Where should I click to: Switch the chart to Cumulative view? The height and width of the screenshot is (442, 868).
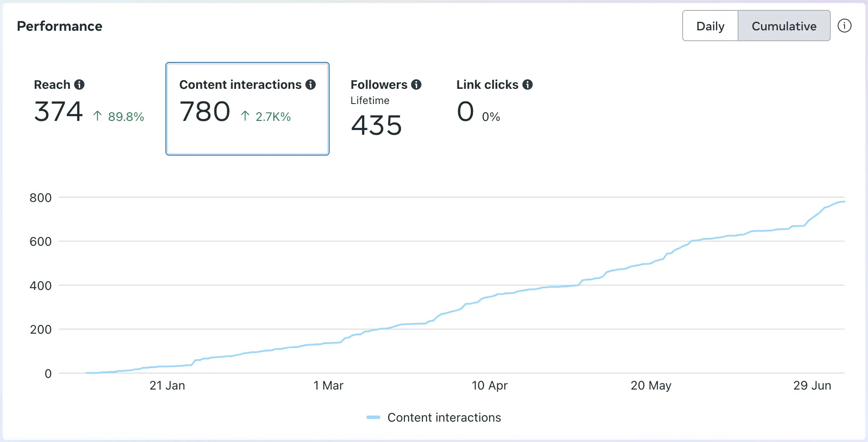coord(784,26)
